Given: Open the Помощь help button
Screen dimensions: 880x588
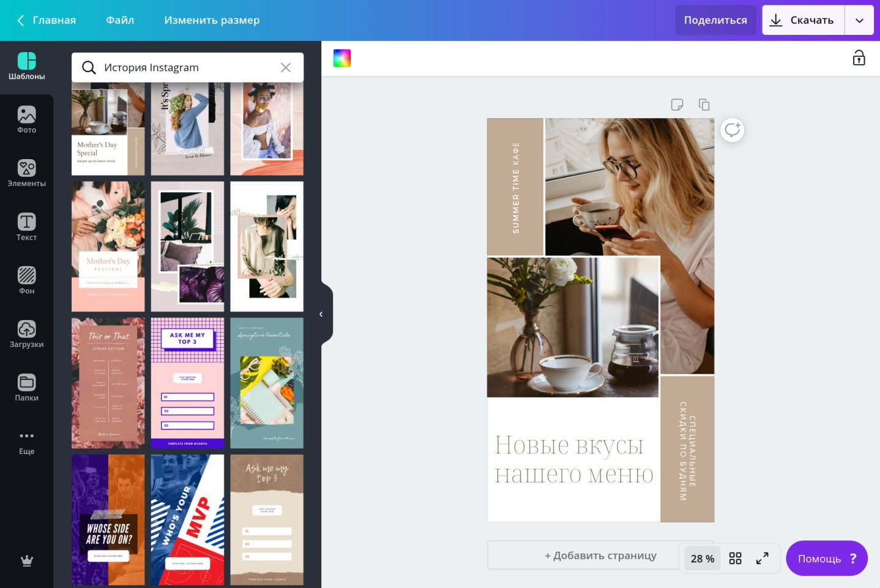Looking at the screenshot, I should click(827, 558).
